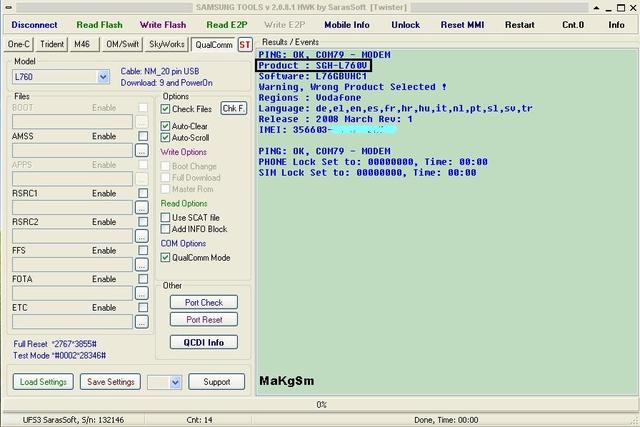Click the Port Reset button
Screen dimensions: 640x427
[204, 320]
